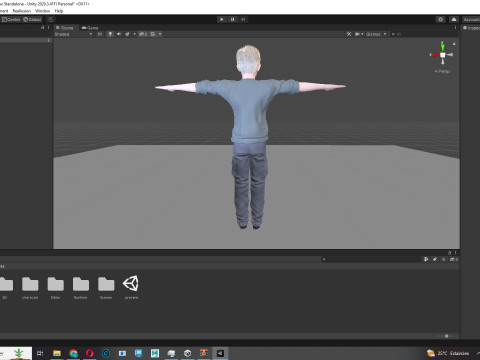Open Scene view more options menu
480x360 pixels.
[x=455, y=28]
